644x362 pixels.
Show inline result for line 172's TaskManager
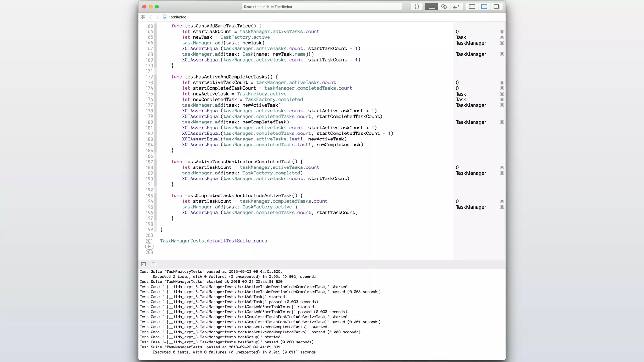tap(502, 54)
